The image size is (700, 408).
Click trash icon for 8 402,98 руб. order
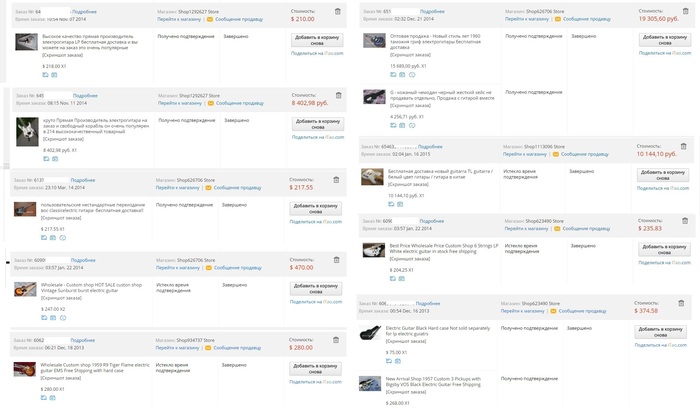338,95
